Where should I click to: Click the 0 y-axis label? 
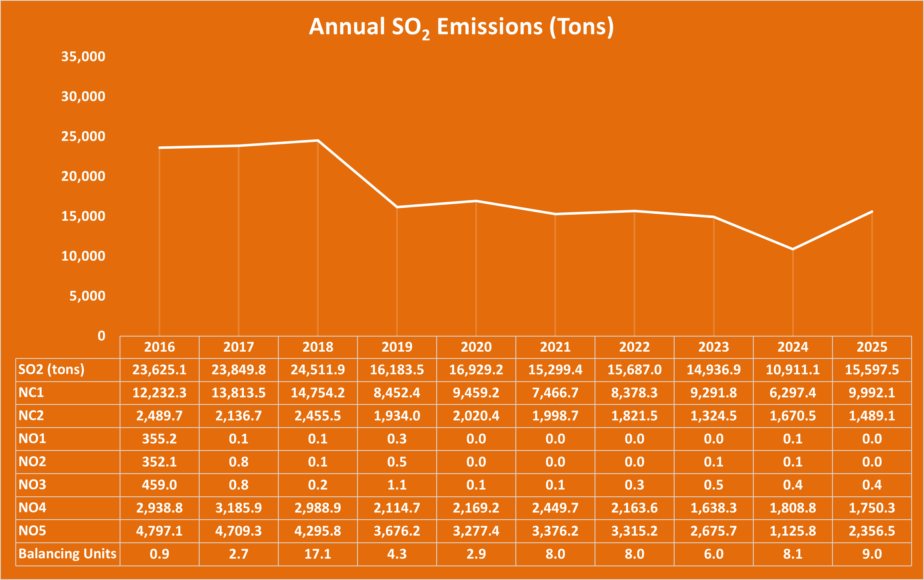tap(101, 336)
